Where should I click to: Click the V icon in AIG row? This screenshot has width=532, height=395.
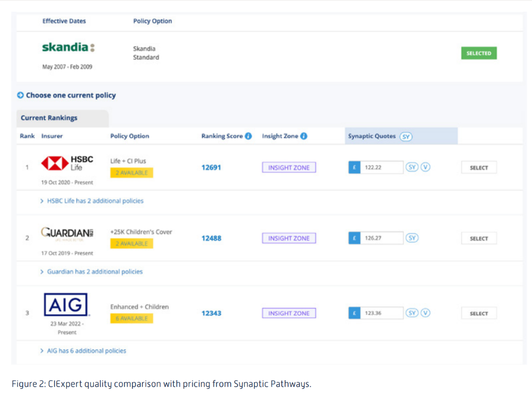click(425, 313)
